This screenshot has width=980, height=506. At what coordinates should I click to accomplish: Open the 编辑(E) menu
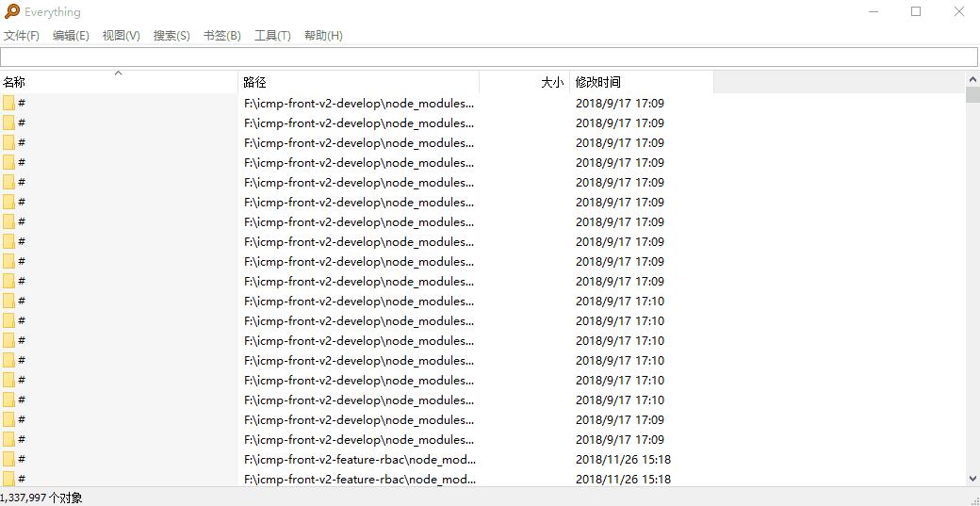point(71,36)
